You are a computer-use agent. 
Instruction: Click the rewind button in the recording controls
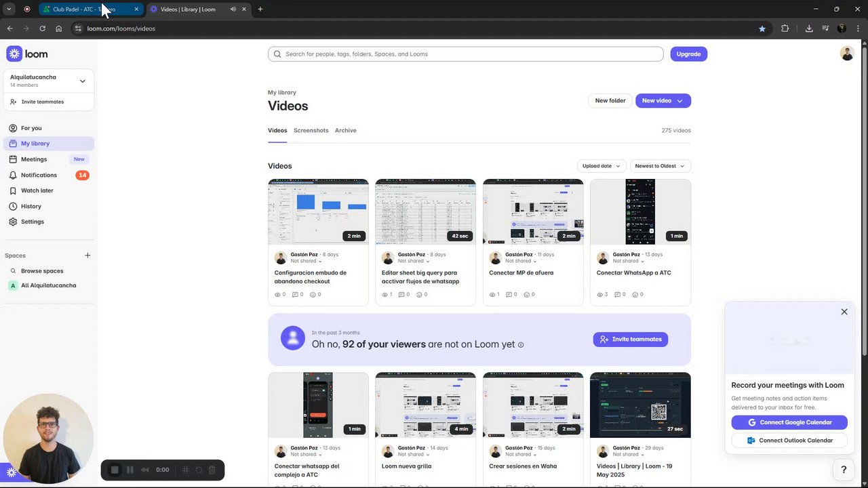point(145,470)
